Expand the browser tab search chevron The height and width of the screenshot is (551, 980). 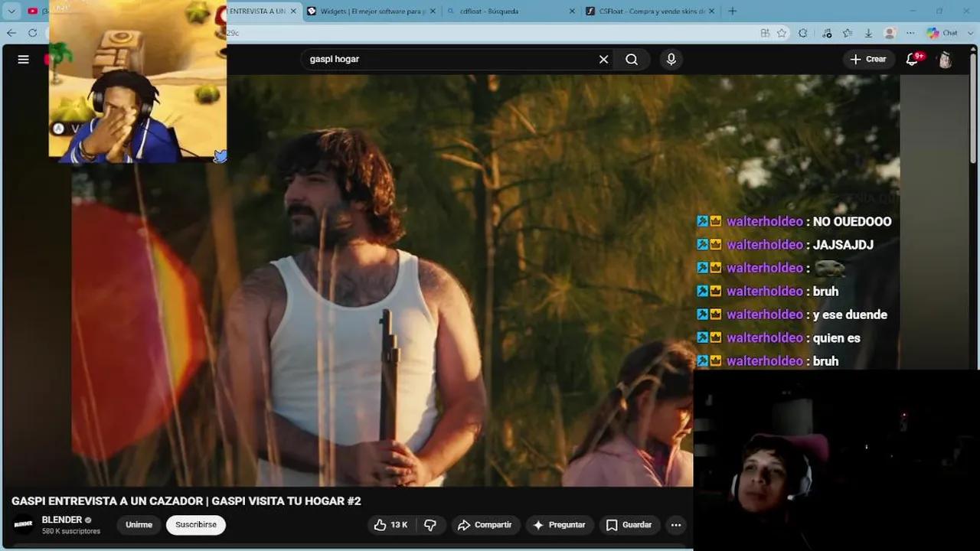(x=11, y=11)
